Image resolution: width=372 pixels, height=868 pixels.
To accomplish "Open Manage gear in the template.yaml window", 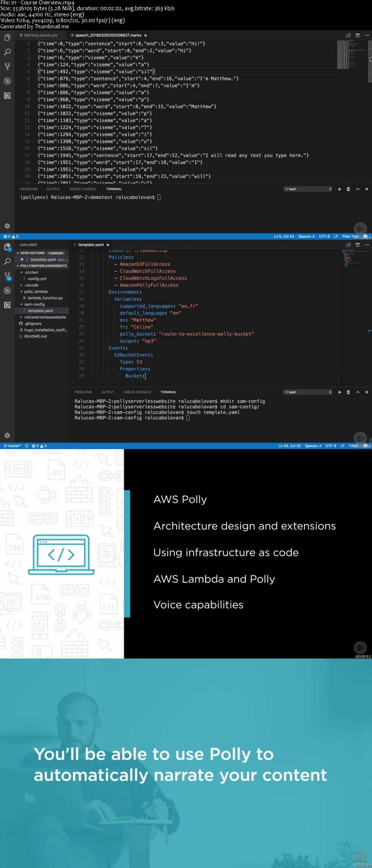I will pos(7,435).
